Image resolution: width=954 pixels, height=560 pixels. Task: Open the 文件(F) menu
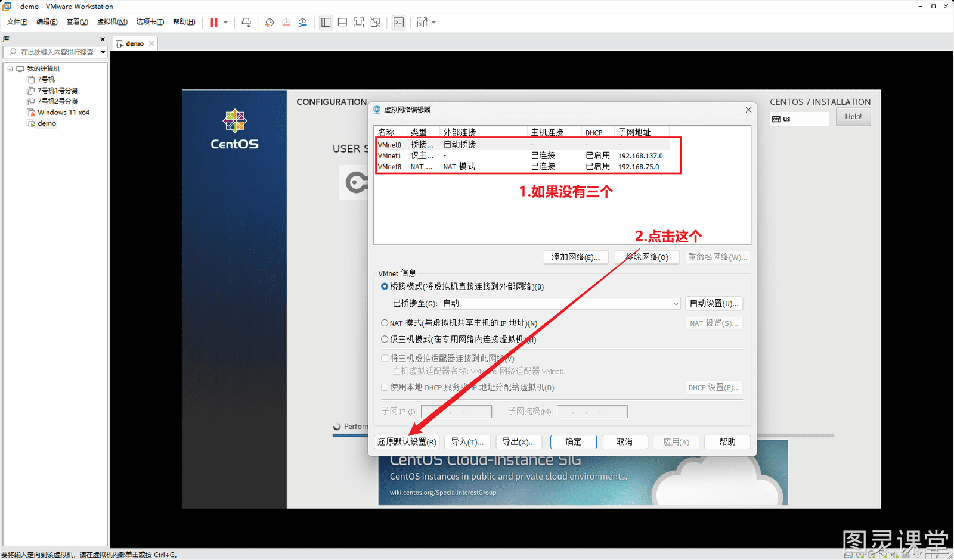(17, 22)
